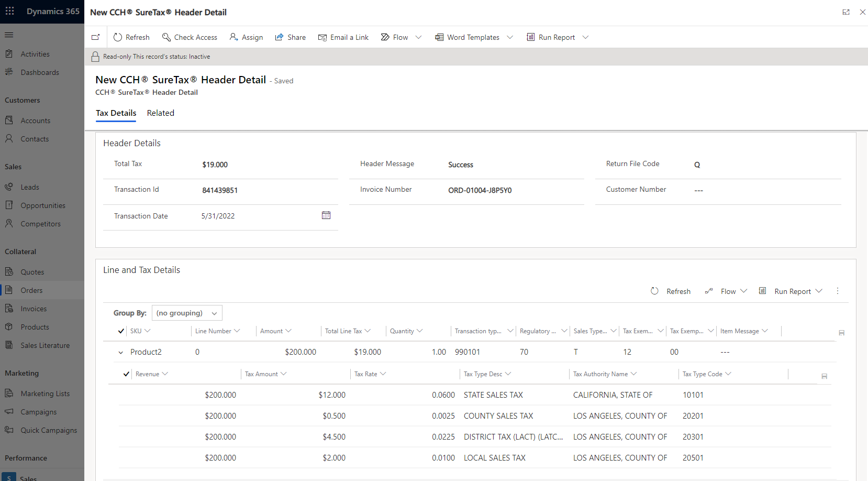Collapse the sidebar with hamburger icon

click(9, 35)
